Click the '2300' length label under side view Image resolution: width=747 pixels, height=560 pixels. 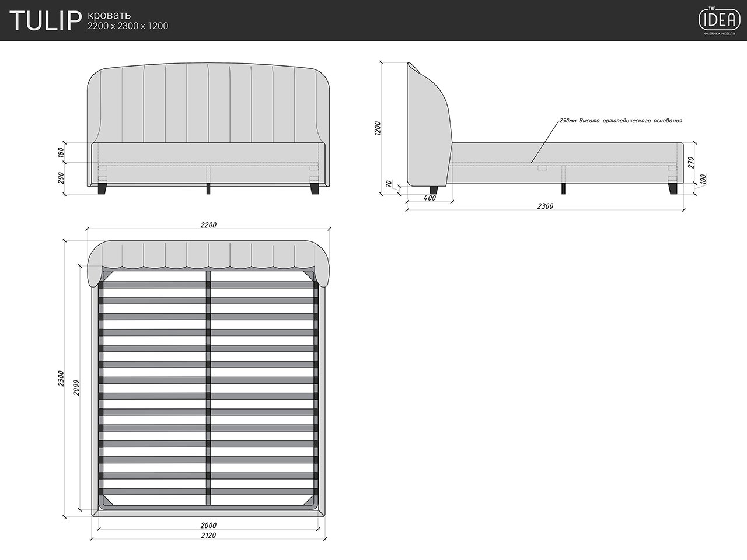(544, 206)
